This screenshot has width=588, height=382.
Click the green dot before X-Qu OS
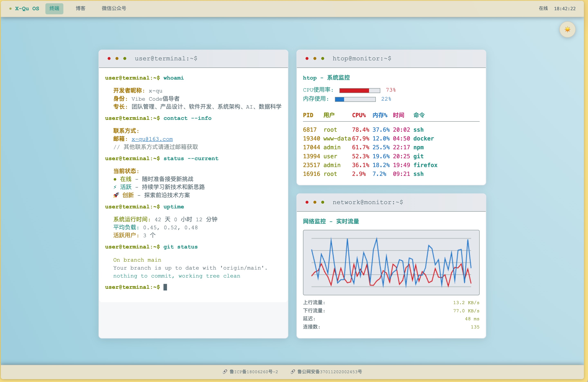[x=10, y=9]
